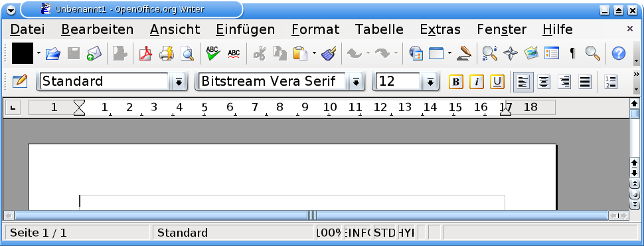Expand the font size 12 dropdown
644x246 pixels.
pos(430,82)
